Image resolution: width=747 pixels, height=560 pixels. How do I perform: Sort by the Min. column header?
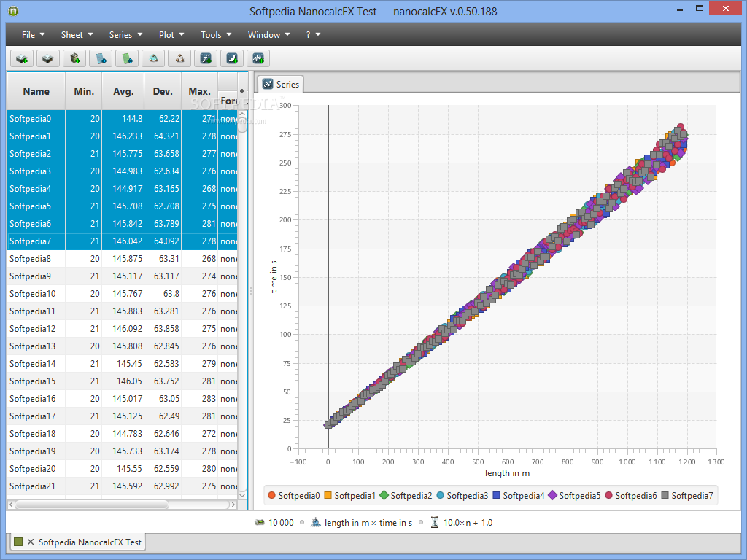[84, 91]
